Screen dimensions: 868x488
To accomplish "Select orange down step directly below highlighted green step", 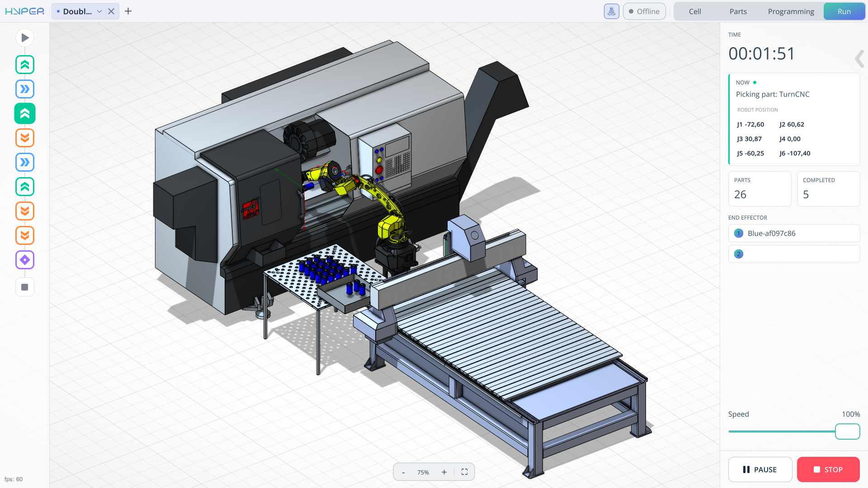I will [25, 138].
